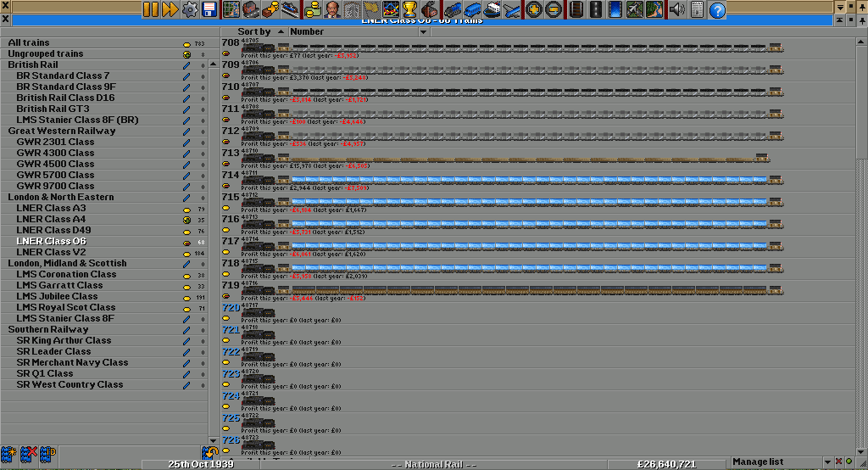
Task: Select LNER Class A4 group
Action: [104, 220]
